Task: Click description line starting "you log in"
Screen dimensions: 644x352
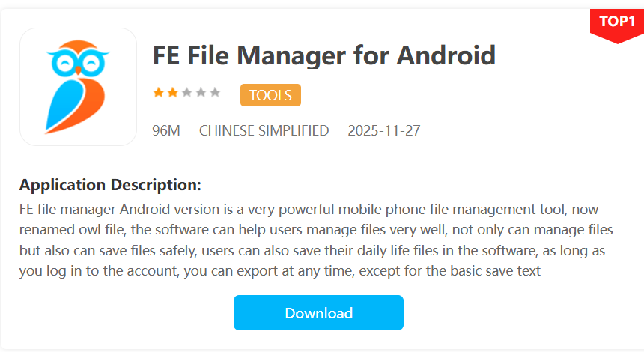Action: [280, 270]
